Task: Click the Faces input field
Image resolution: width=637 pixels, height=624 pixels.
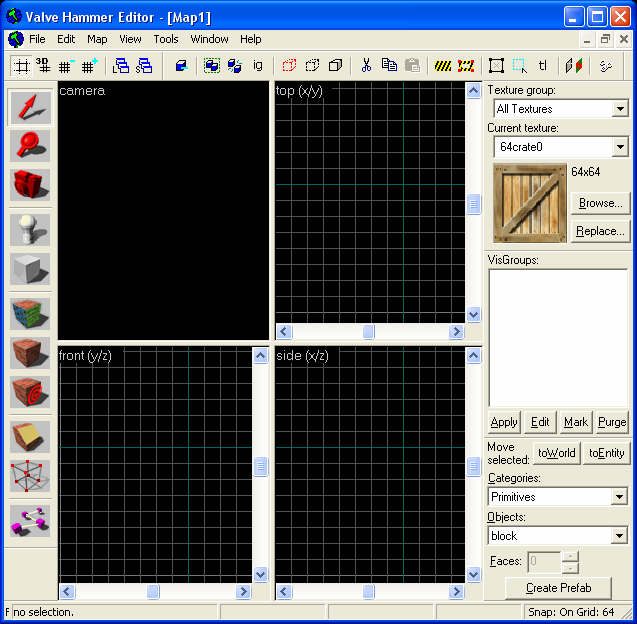Action: click(544, 561)
